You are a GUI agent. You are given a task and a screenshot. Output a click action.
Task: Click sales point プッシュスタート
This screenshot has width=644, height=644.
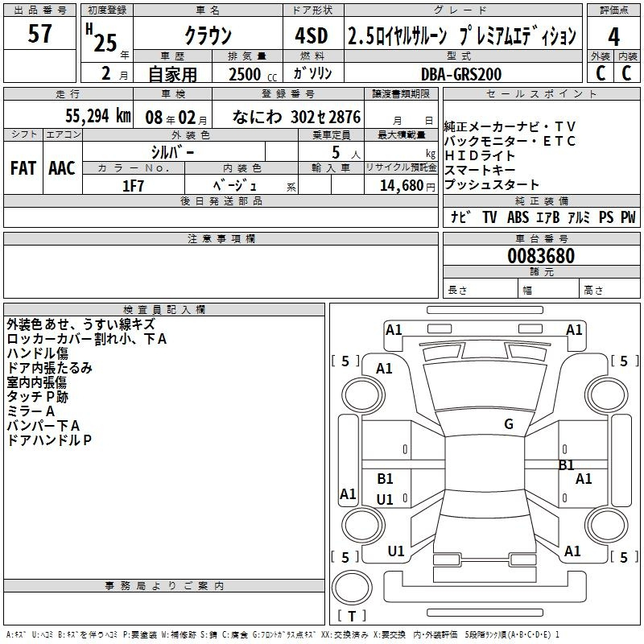pyautogui.click(x=492, y=185)
